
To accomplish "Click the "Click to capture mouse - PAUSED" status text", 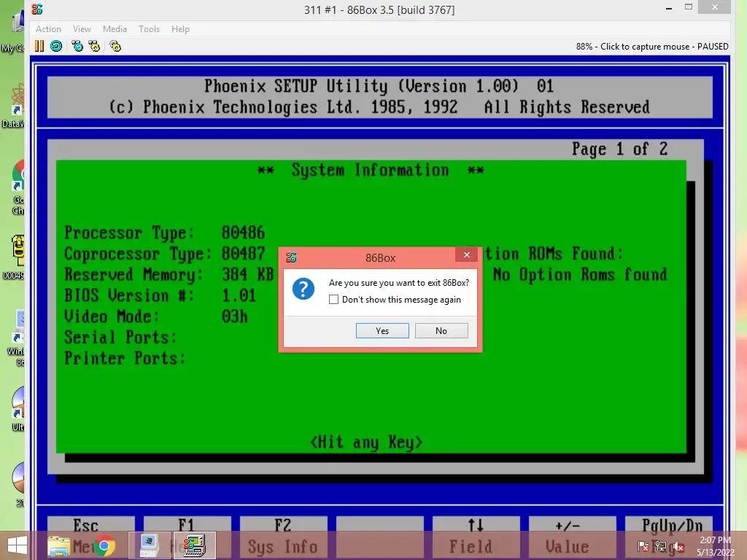I will click(x=664, y=47).
